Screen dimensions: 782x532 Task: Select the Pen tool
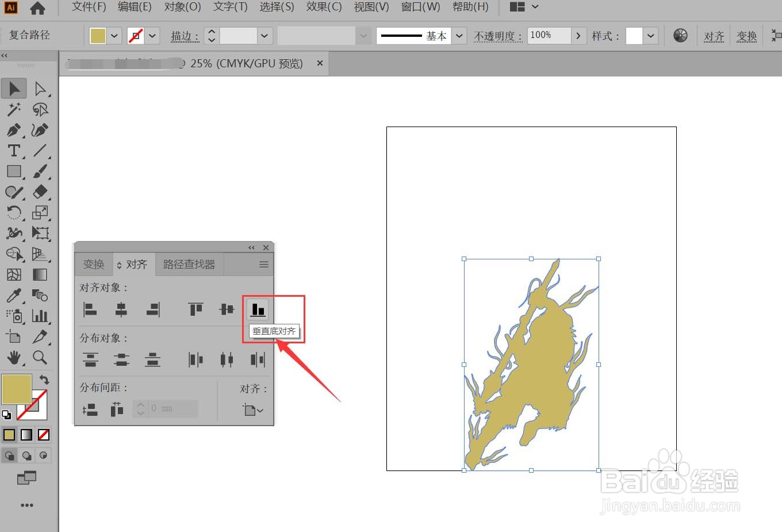(x=14, y=130)
